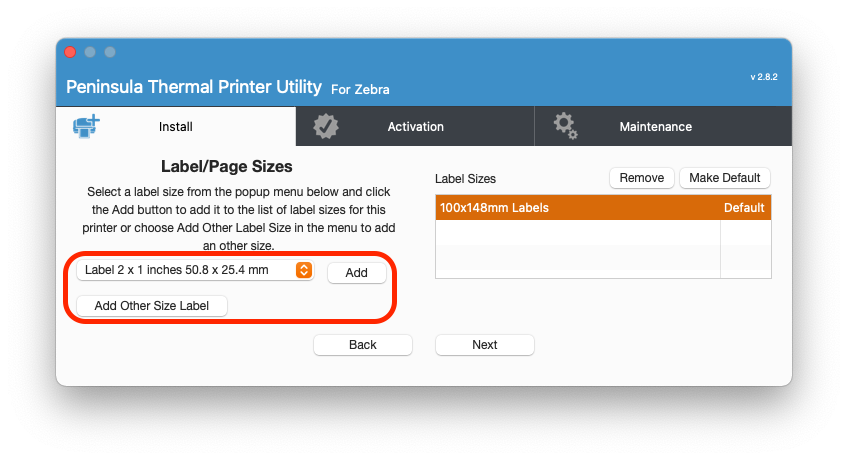Click the grey zoom window button

click(110, 52)
